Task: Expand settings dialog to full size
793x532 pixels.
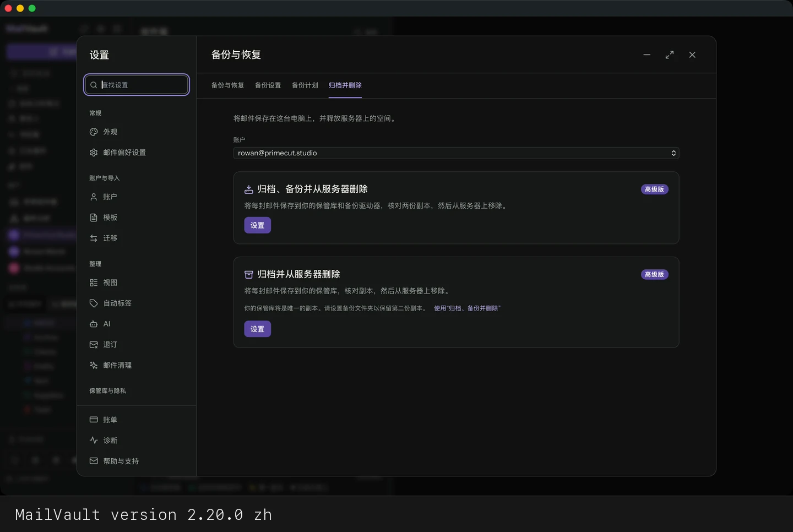Action: tap(670, 55)
